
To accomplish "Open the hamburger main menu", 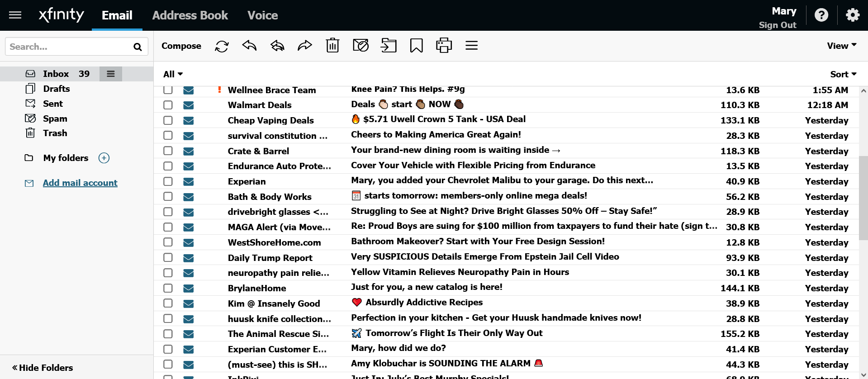I will pos(15,15).
